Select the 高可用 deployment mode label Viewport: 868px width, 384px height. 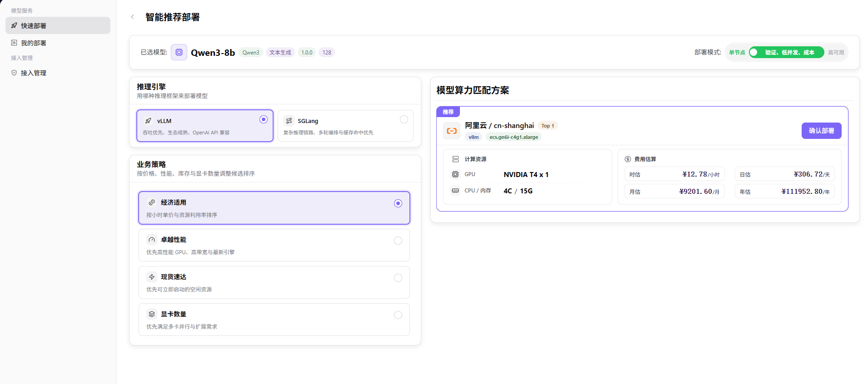click(836, 53)
